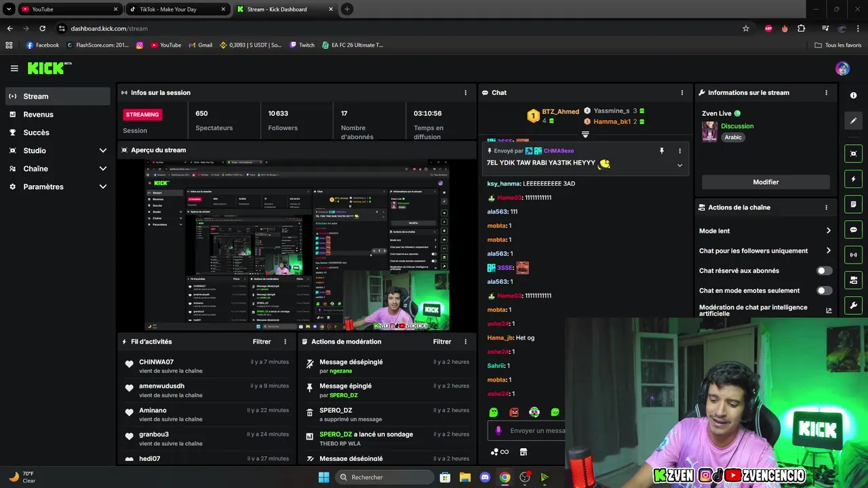Open OBS Studio from the taskbar
The image size is (868, 488).
524,477
